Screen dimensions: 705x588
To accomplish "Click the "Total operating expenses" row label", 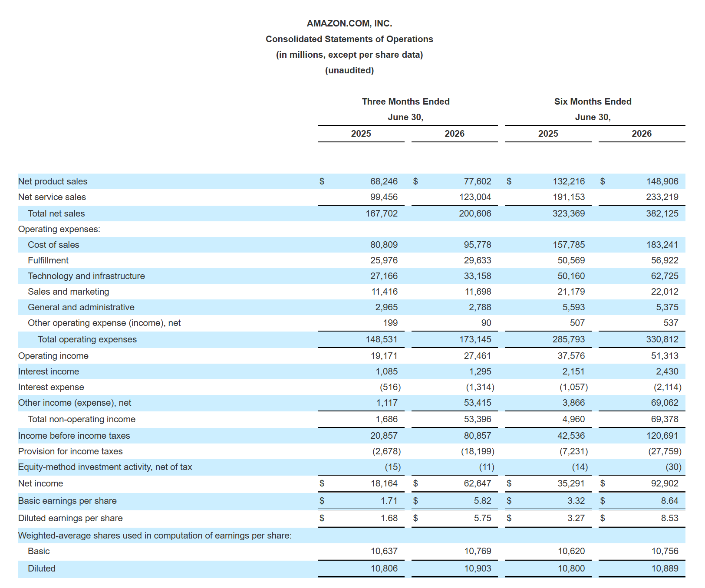I will [x=87, y=339].
